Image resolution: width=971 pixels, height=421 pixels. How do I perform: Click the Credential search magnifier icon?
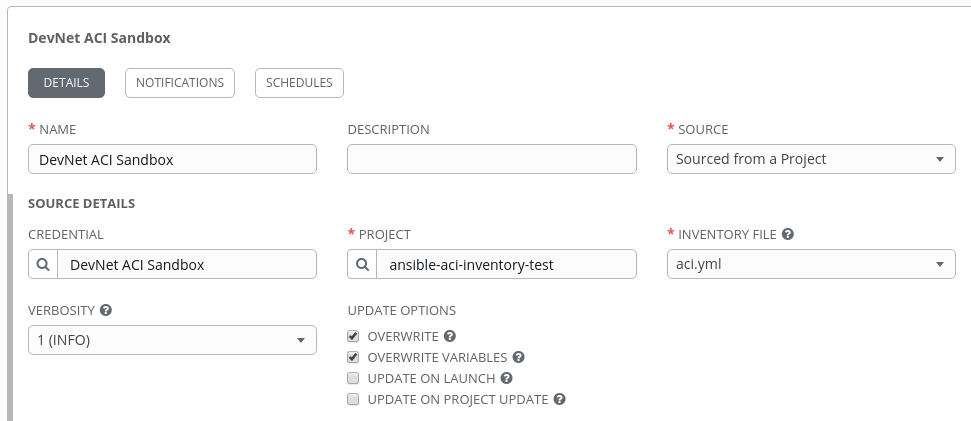[x=43, y=264]
